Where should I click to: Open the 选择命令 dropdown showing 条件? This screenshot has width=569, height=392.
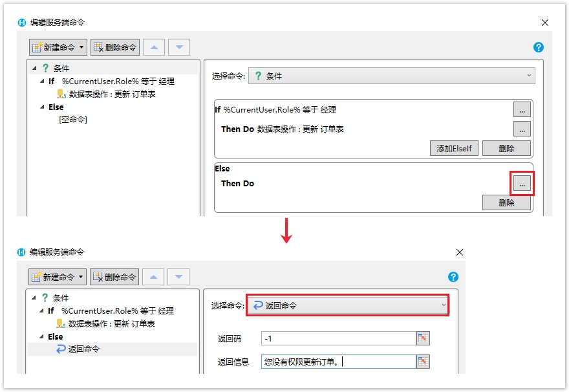click(x=391, y=76)
